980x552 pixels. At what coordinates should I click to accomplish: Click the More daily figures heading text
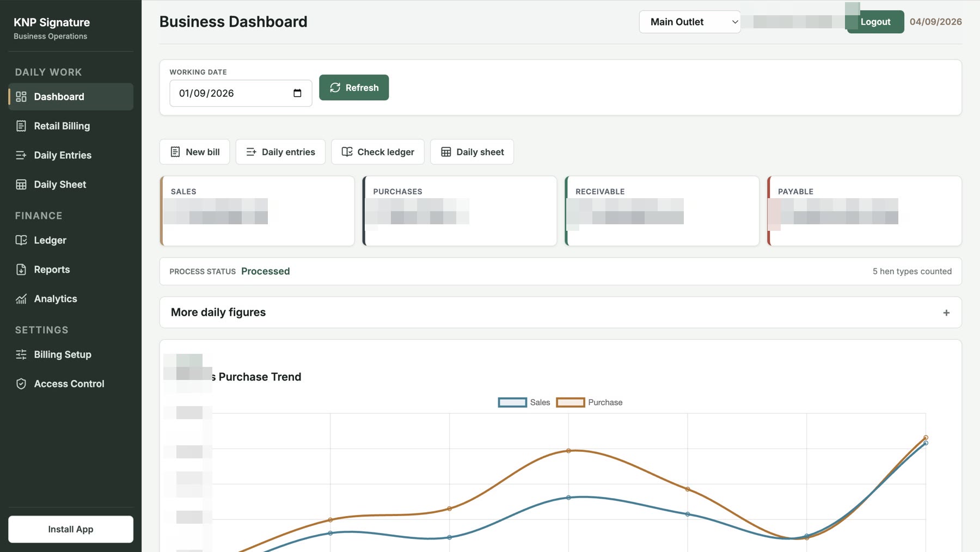tap(218, 312)
